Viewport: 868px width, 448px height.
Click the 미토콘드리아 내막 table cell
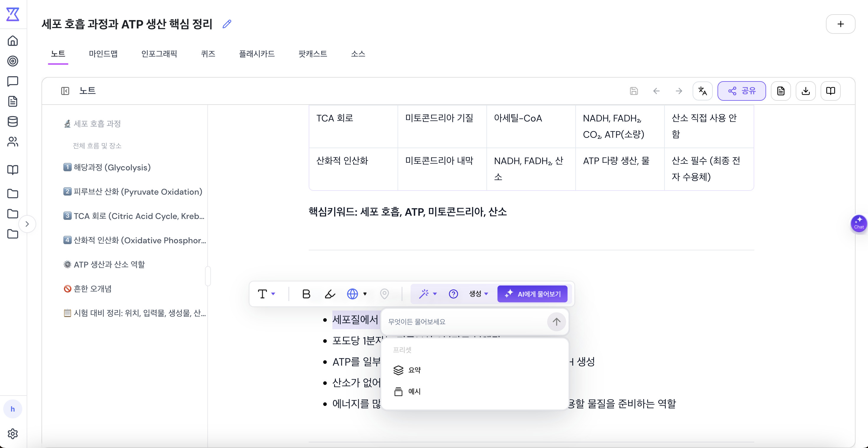click(442, 169)
